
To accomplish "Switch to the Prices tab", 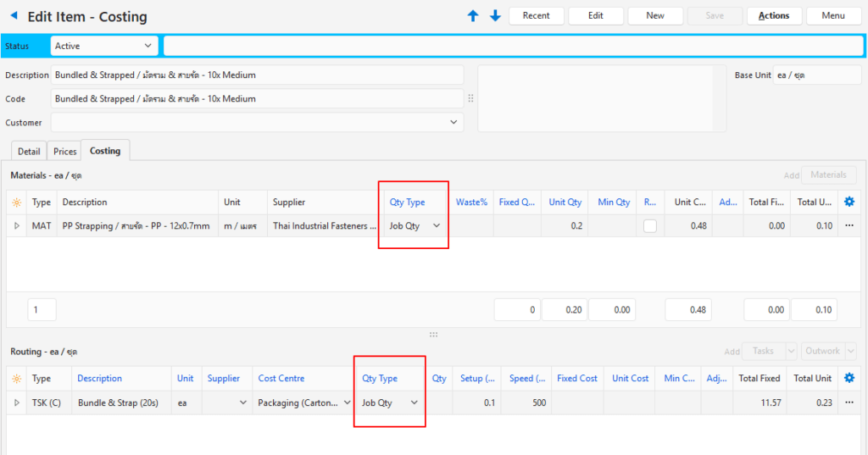I will pyautogui.click(x=65, y=151).
